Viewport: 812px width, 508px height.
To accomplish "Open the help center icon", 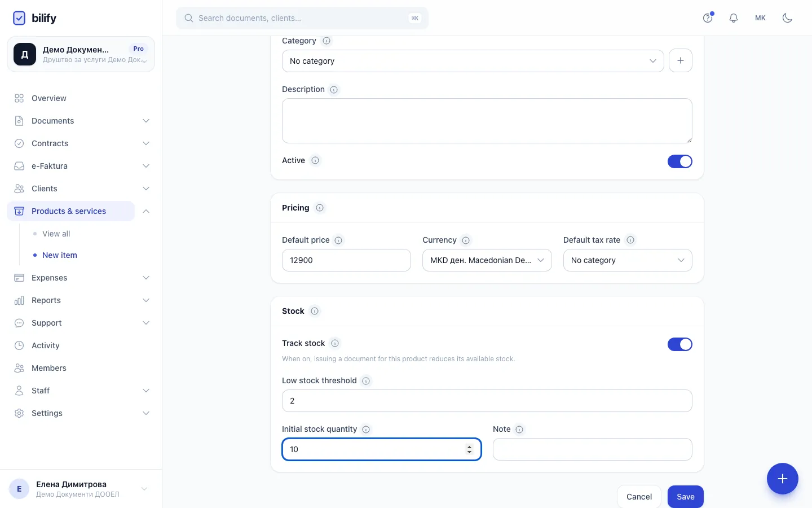I will pyautogui.click(x=708, y=18).
